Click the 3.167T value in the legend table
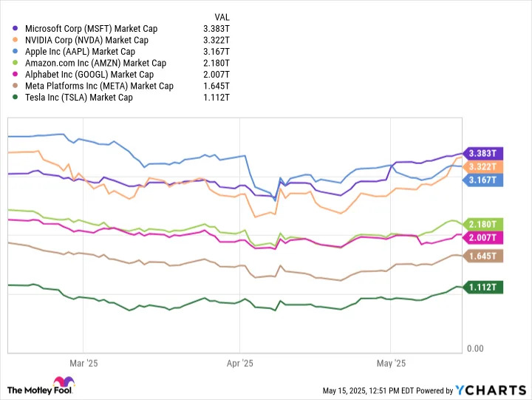The image size is (532, 400). pyautogui.click(x=216, y=52)
